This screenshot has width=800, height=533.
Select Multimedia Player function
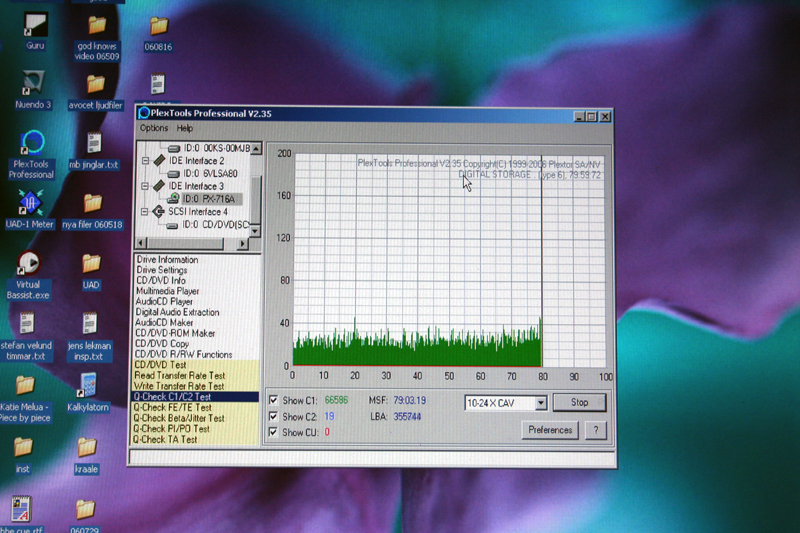[x=167, y=291]
